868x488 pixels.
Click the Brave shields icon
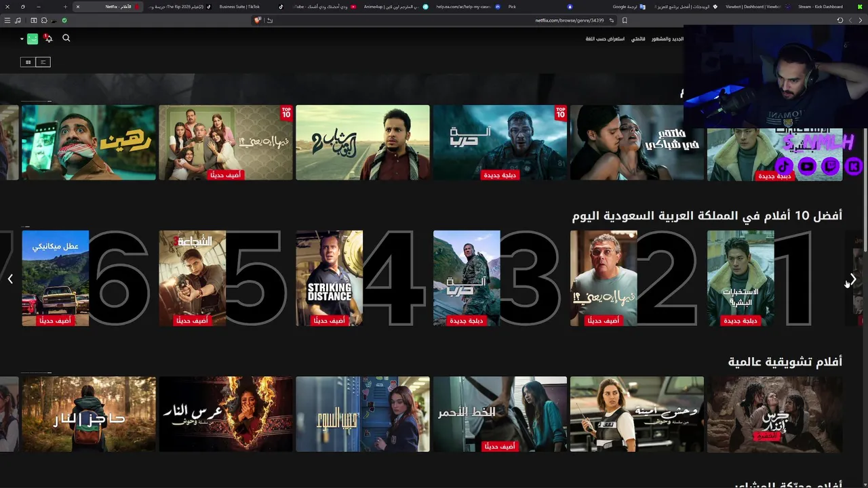[258, 20]
